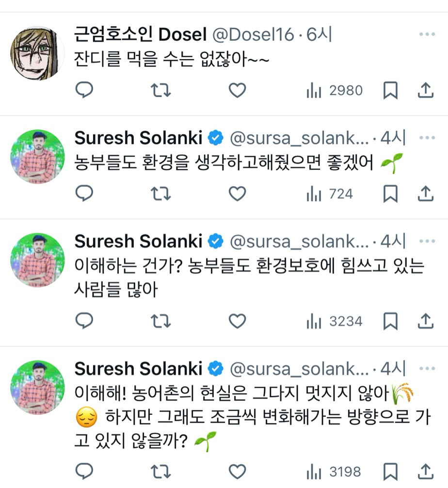Reply to the tweet with 3198 views
Screen dimensions: 448x488
click(x=85, y=471)
